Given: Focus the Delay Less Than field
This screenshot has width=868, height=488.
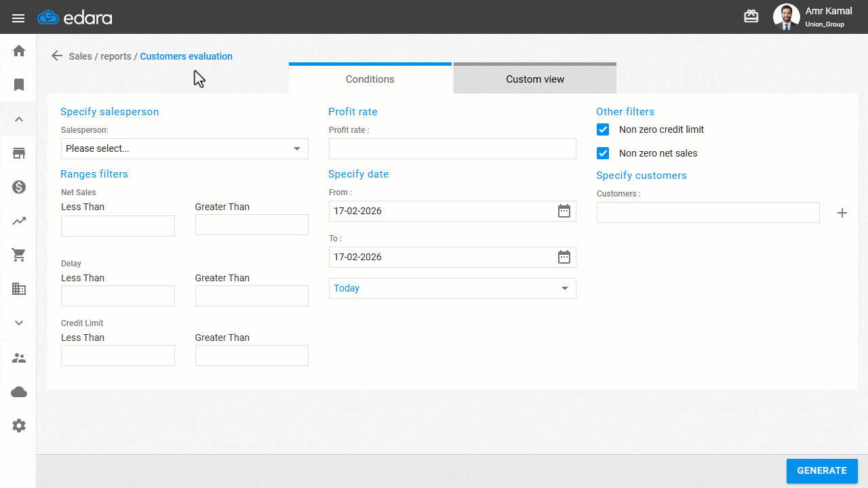Looking at the screenshot, I should (118, 296).
